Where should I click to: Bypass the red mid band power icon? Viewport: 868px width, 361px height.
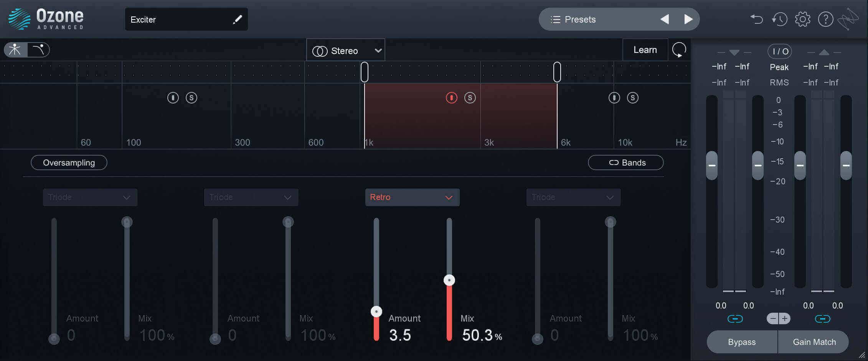452,98
